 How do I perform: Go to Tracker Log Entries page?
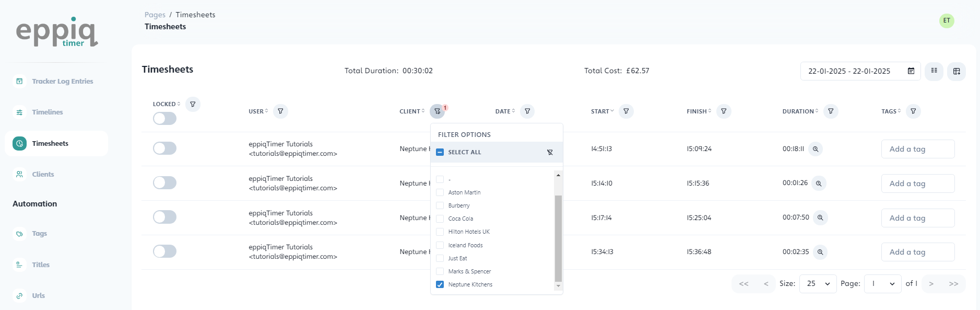[x=63, y=82]
